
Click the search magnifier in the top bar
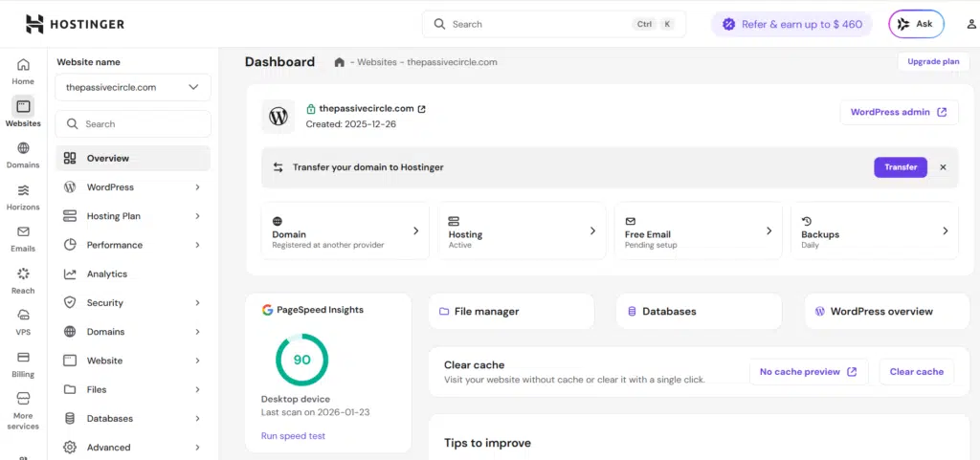coord(440,24)
